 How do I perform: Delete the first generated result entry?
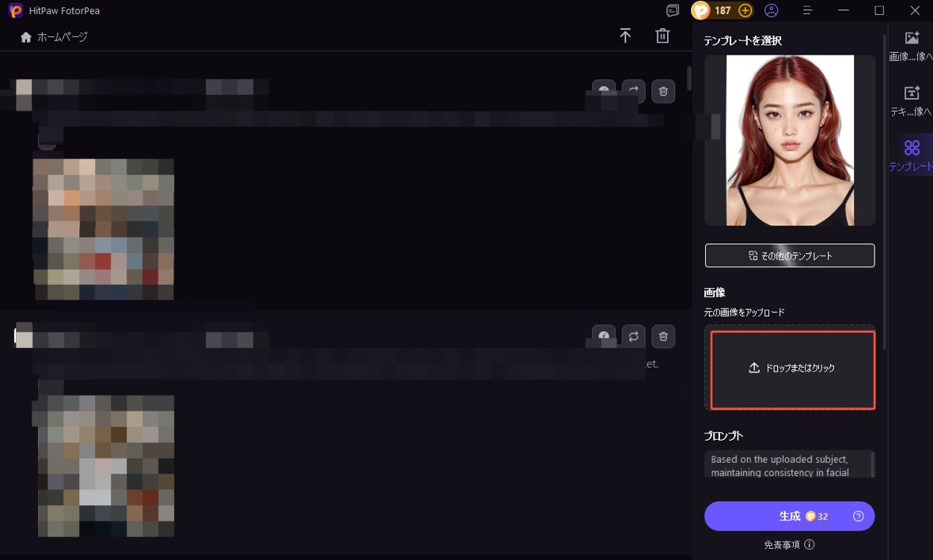[663, 92]
